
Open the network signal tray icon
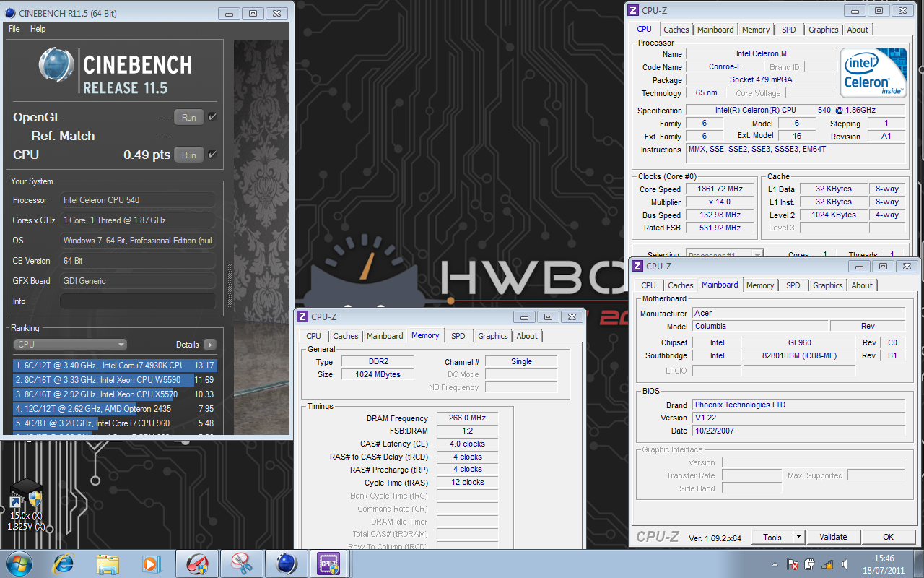coord(827,564)
